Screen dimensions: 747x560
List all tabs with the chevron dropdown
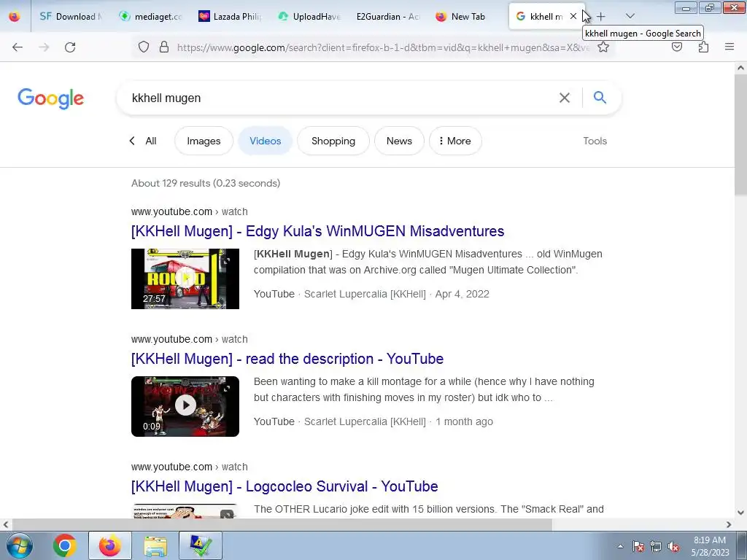point(630,17)
